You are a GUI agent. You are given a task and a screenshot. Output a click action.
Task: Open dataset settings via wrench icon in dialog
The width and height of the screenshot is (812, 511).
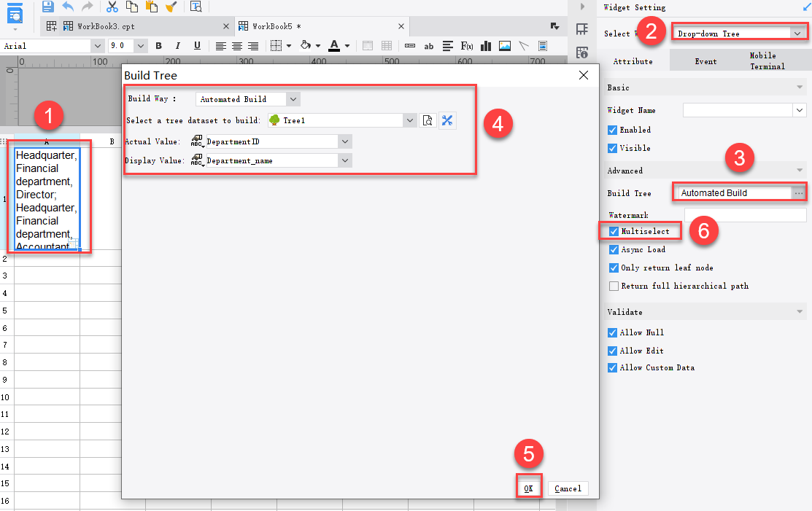tap(447, 120)
